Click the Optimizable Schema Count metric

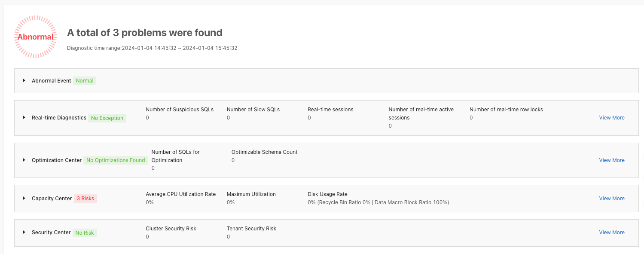(x=264, y=152)
